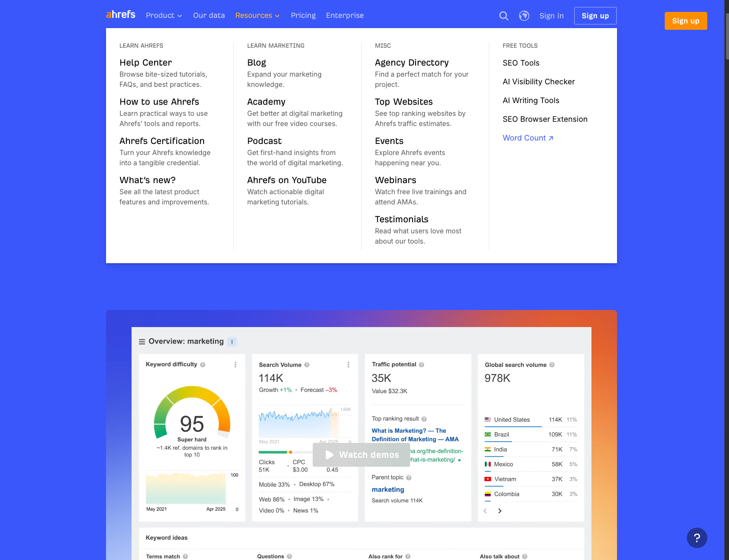
Task: Click Also rank for info icon
Action: (x=408, y=557)
